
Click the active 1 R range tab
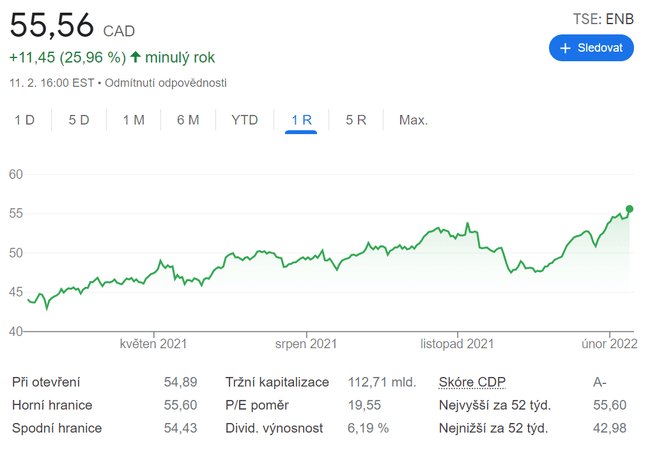point(301,120)
